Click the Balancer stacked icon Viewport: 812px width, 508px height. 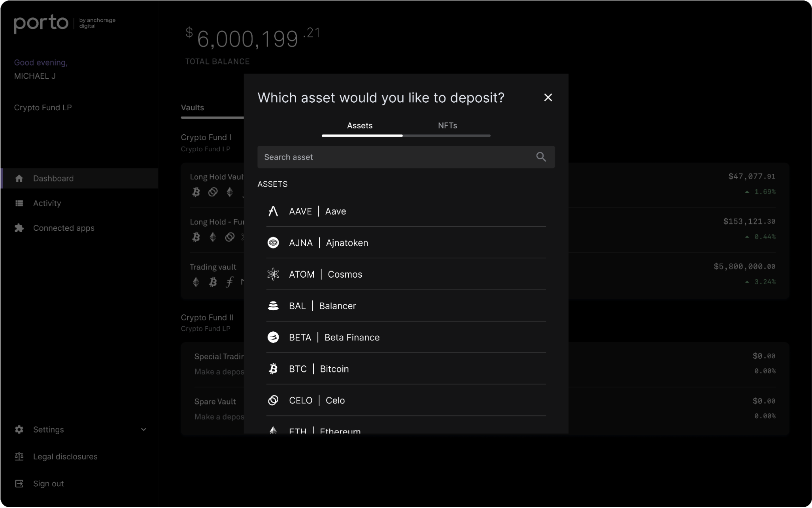pos(273,306)
